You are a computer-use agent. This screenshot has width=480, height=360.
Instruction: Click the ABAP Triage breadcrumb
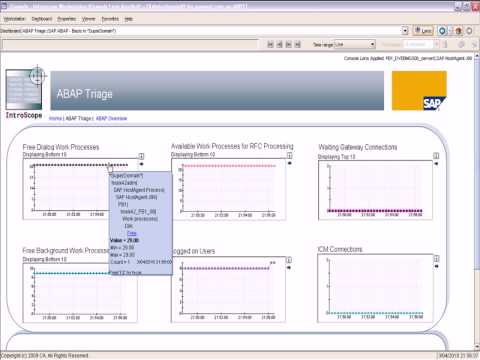coord(78,118)
